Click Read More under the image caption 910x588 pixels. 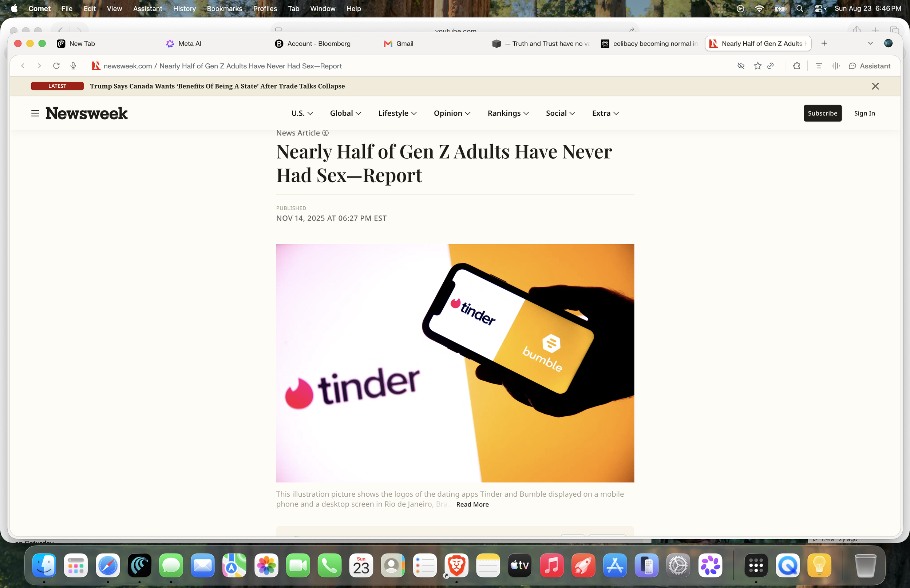click(472, 504)
